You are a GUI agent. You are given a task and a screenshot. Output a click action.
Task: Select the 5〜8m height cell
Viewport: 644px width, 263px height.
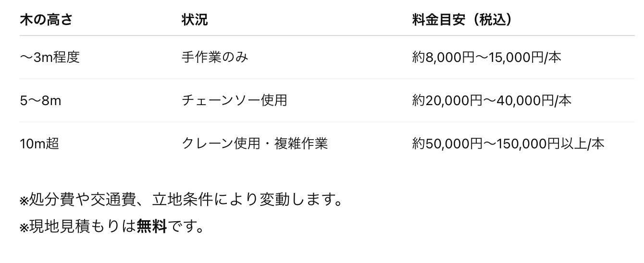[40, 101]
